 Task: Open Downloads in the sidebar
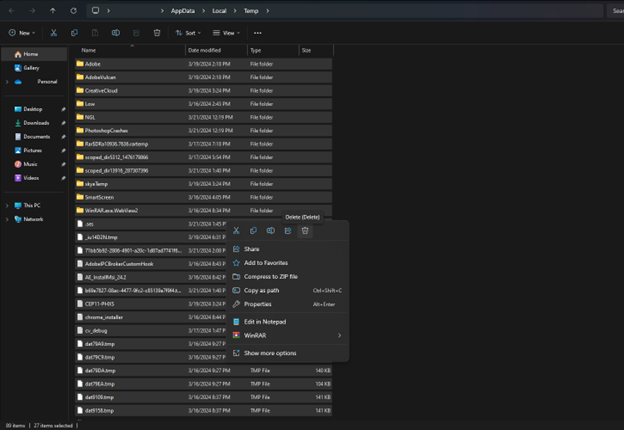pos(36,123)
